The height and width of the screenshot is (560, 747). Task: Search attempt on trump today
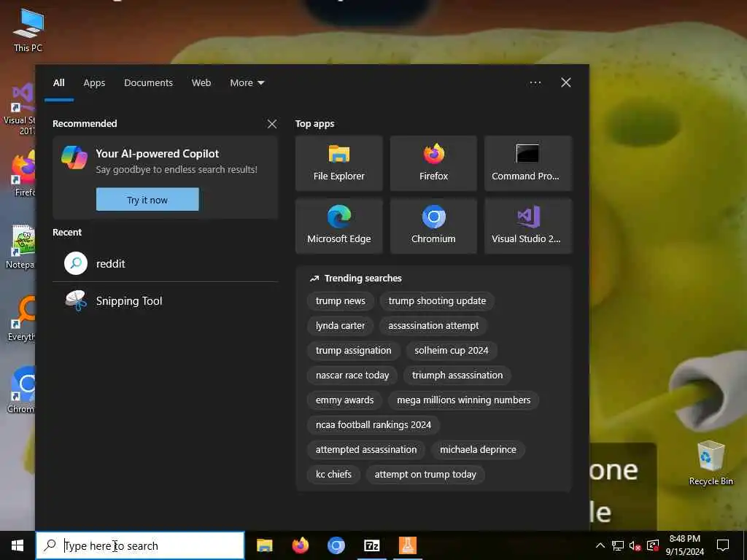tap(425, 474)
